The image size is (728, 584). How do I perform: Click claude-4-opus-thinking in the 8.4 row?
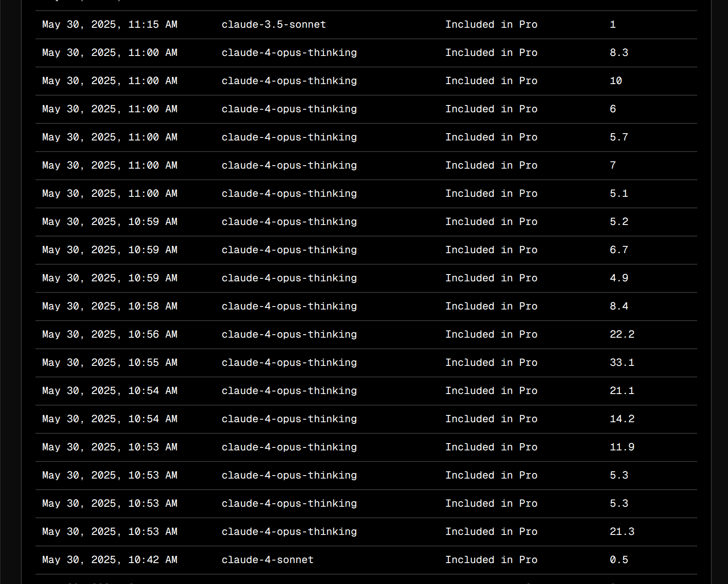click(289, 307)
